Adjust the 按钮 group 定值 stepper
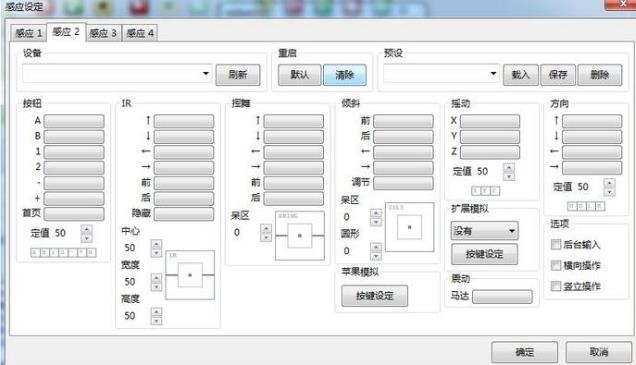This screenshot has height=365, width=636. coord(86,233)
